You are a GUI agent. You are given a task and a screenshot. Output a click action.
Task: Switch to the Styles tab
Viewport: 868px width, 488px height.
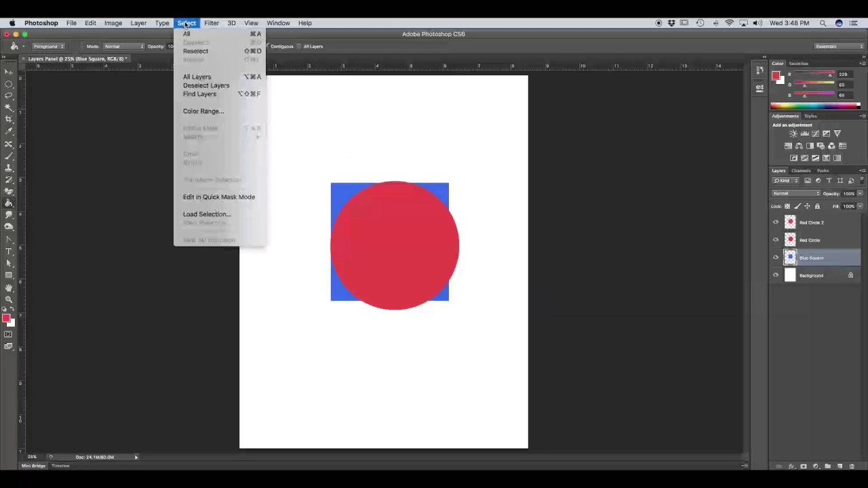pyautogui.click(x=810, y=116)
